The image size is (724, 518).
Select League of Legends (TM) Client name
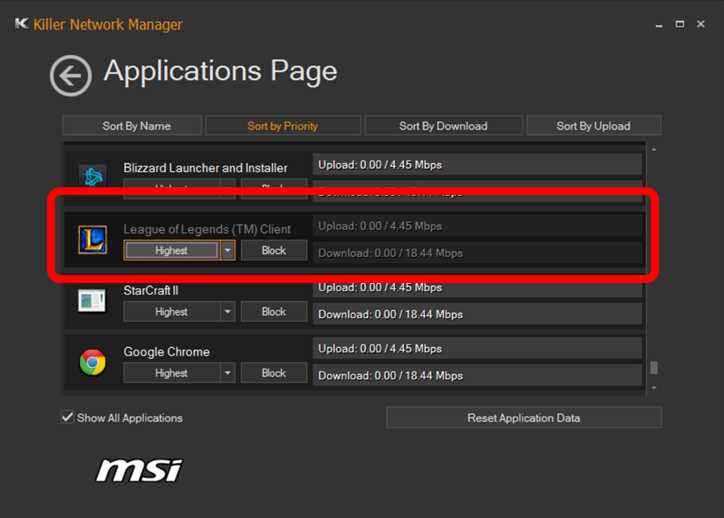[x=207, y=229]
